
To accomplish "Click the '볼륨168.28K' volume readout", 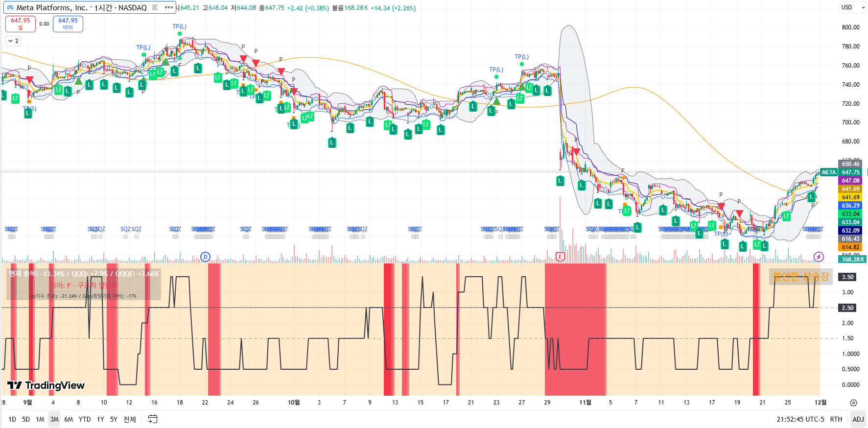I will pyautogui.click(x=350, y=8).
